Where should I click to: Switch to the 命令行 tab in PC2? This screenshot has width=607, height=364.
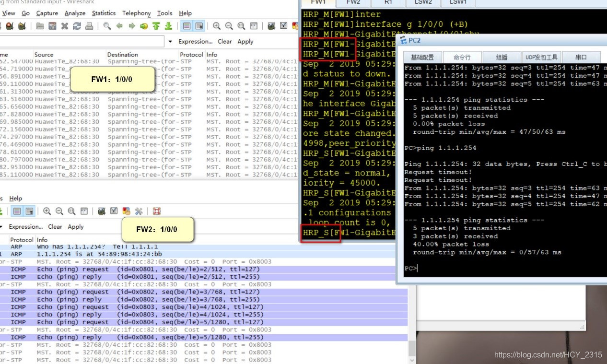tap(462, 57)
